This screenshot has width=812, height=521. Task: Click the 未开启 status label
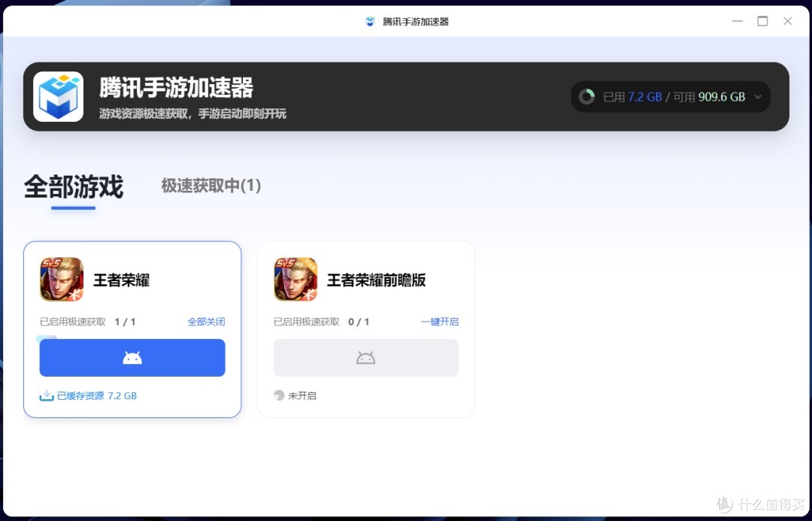302,395
